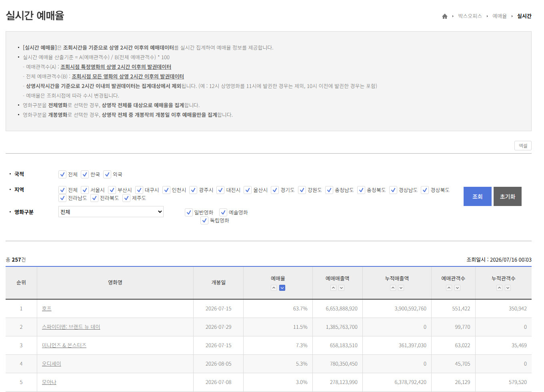Screen dimensions: 544x392
Task: Toggle 울산시 region checkbox
Action: 248,190
